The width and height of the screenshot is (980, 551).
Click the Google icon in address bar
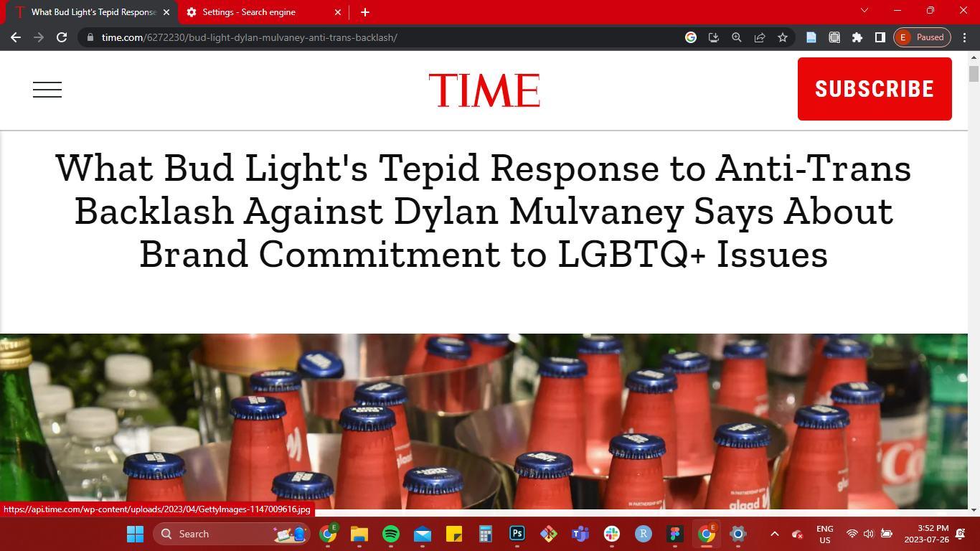[x=691, y=37]
